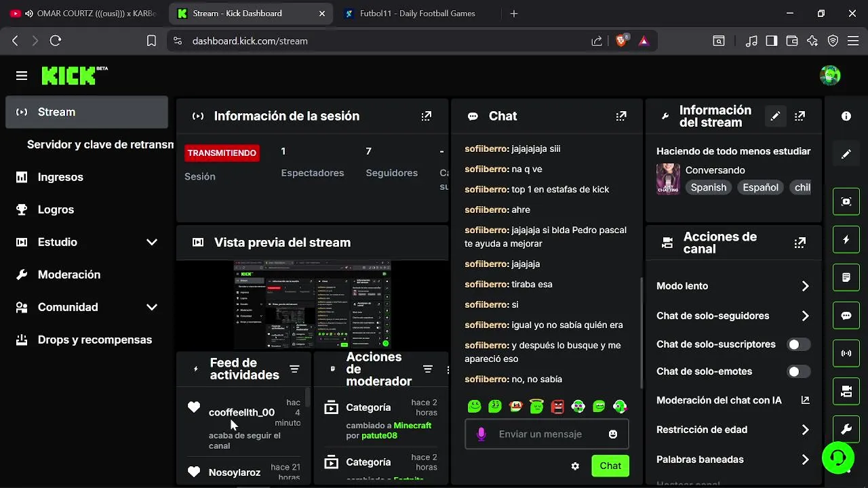Enable Chat de solo-suscriptores toggle
Screen dimensions: 868x488
(798, 344)
